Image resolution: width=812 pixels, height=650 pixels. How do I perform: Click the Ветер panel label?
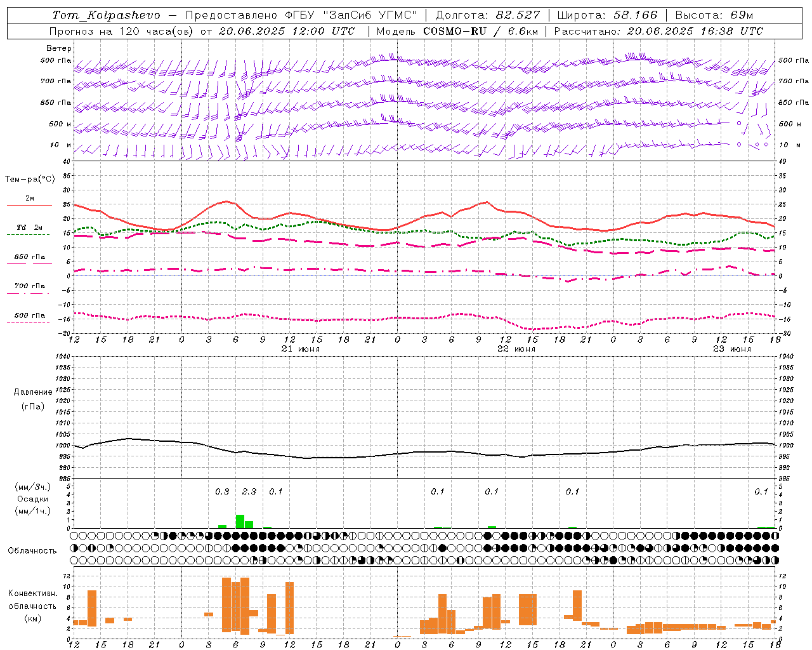[x=59, y=48]
